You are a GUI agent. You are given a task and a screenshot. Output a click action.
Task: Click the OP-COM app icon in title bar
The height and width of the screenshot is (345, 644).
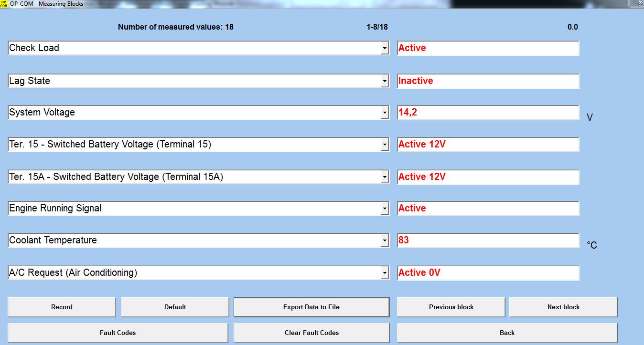(x=4, y=4)
